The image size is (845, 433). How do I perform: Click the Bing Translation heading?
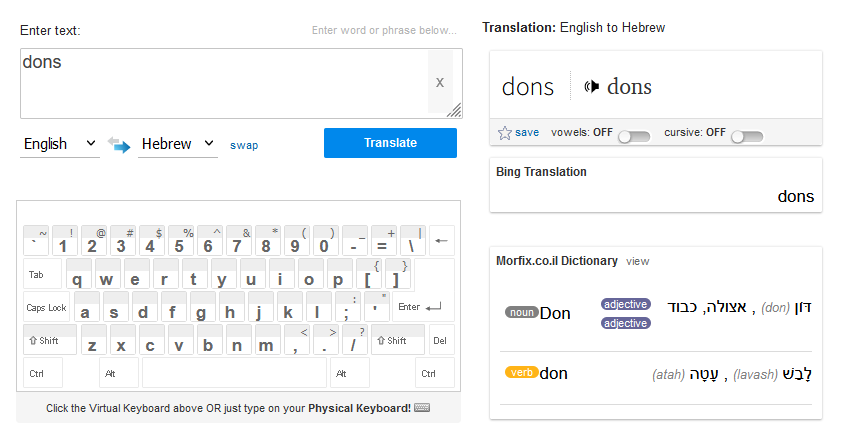click(541, 172)
